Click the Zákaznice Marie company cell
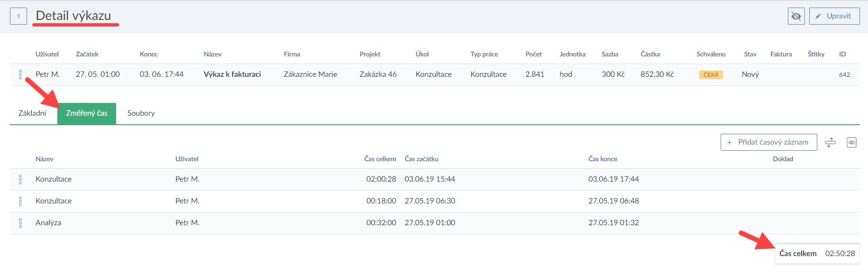Viewport: 868px width, 276px height. (x=310, y=74)
